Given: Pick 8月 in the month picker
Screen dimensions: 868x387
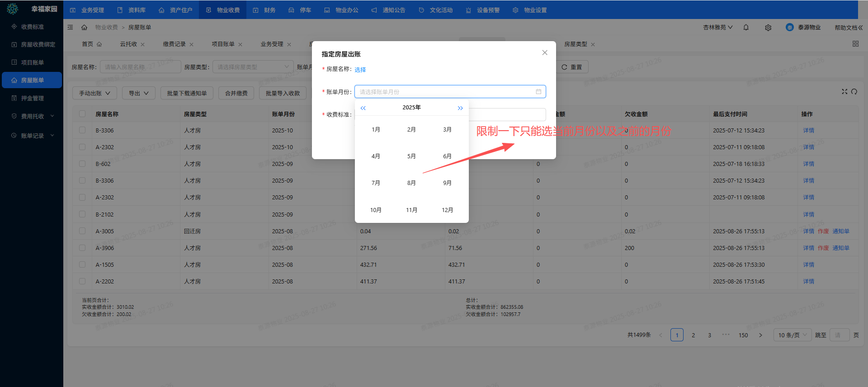Looking at the screenshot, I should click(411, 183).
